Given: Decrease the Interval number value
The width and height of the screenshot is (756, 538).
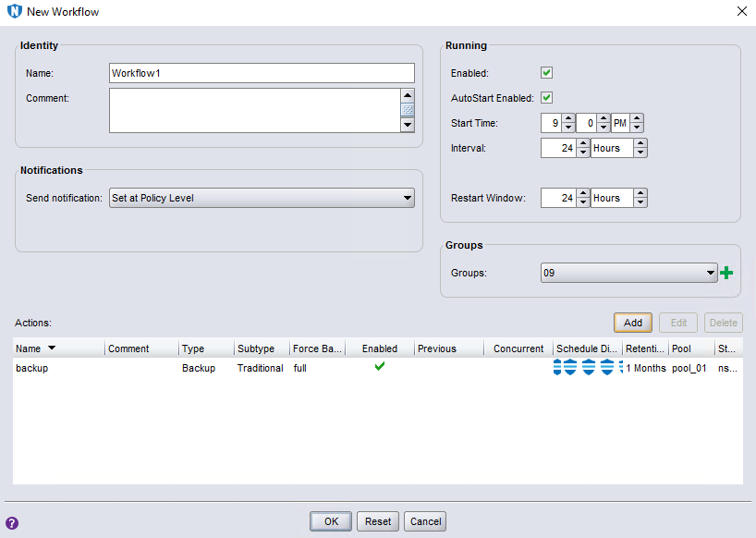Looking at the screenshot, I should click(582, 153).
